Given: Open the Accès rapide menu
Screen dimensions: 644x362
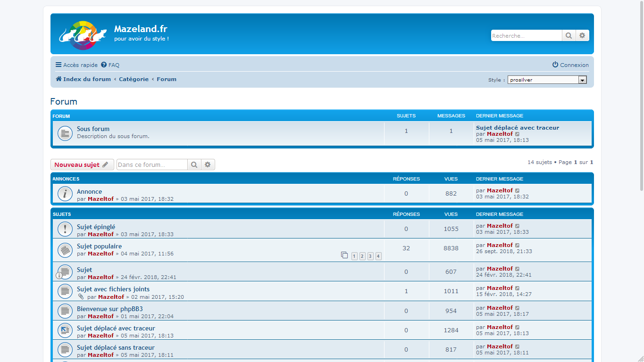Looking at the screenshot, I should pyautogui.click(x=76, y=65).
